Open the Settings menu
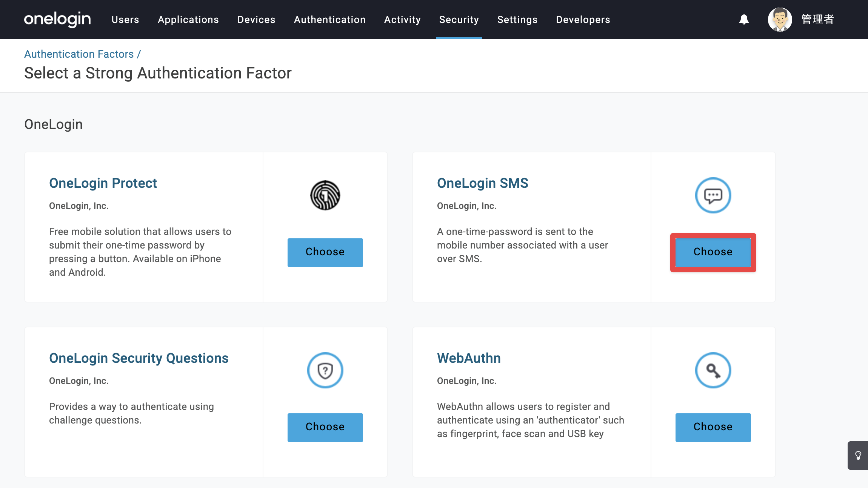Image resolution: width=868 pixels, height=488 pixels. [x=517, y=20]
